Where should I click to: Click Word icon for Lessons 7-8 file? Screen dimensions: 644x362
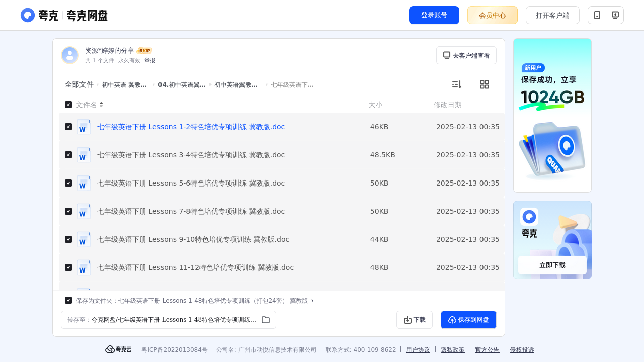coord(84,211)
